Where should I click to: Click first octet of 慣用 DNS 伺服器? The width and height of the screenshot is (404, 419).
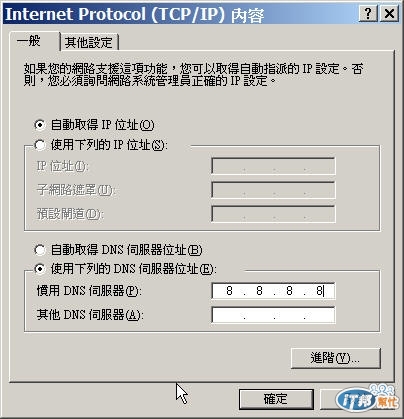(229, 291)
